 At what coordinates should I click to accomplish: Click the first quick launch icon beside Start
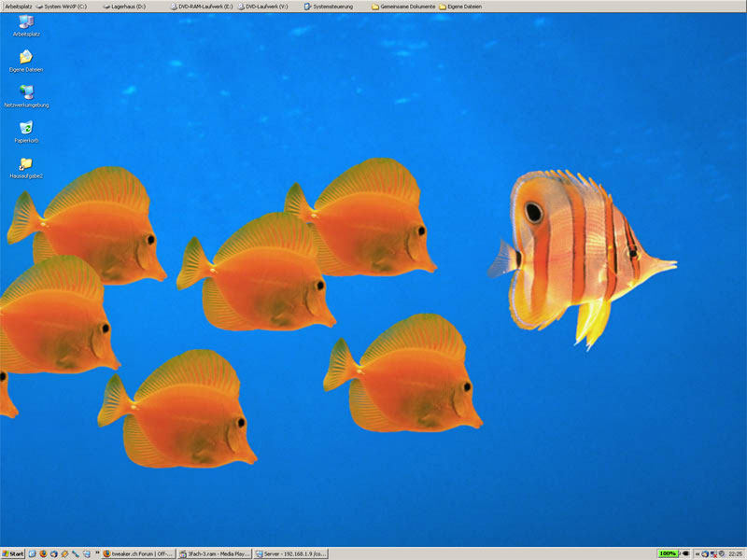(32, 553)
